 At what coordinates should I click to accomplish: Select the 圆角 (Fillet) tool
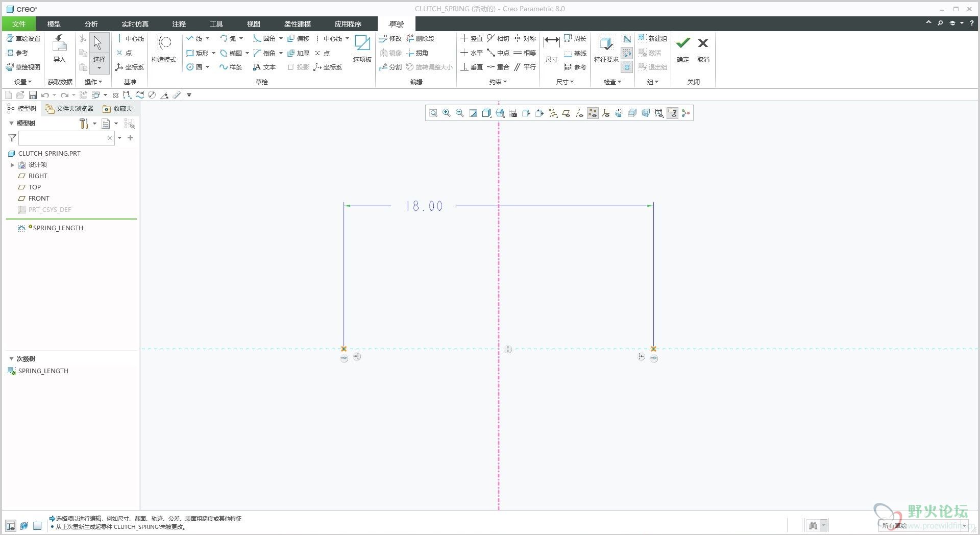(264, 38)
